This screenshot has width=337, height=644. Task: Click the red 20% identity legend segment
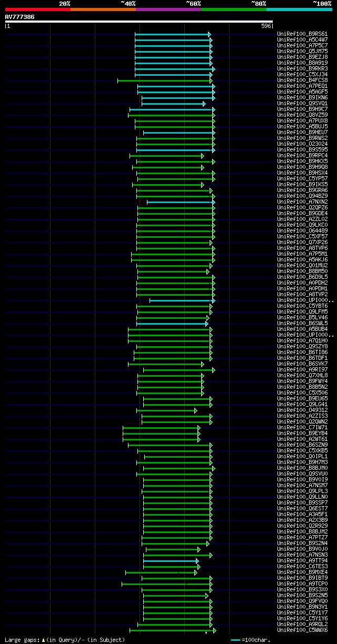point(38,9)
